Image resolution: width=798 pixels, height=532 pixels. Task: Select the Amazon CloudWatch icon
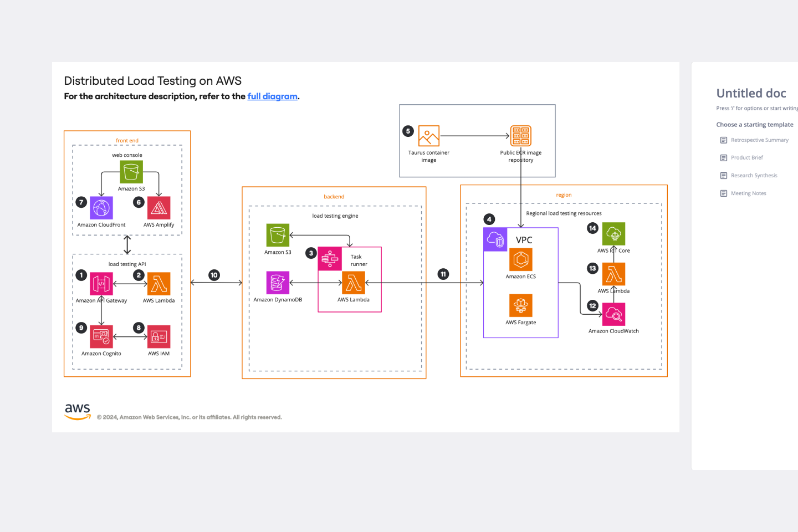pos(613,314)
